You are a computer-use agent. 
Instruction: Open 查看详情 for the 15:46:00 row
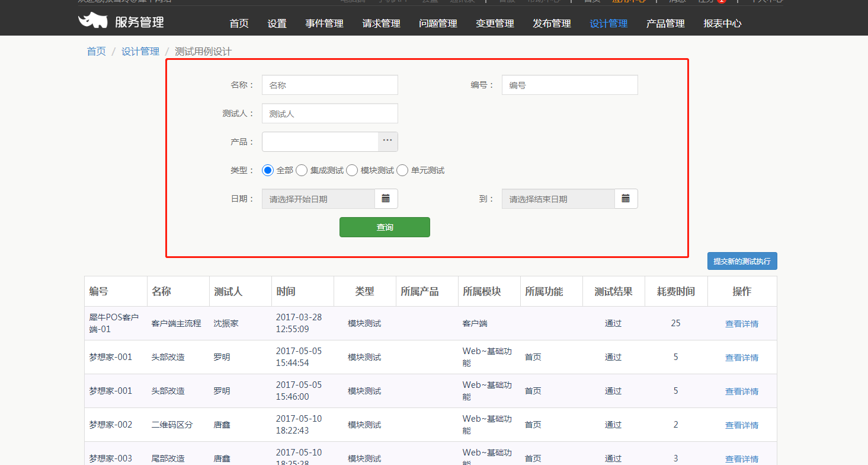pos(742,391)
